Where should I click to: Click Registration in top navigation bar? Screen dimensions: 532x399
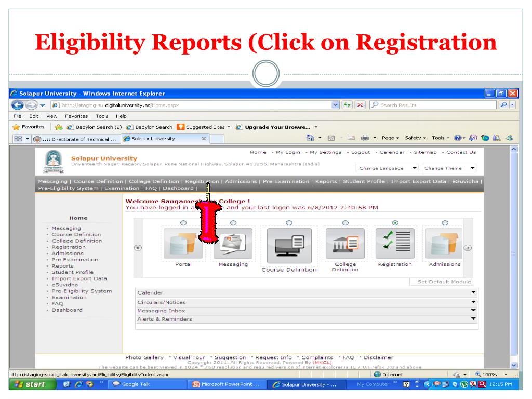[202, 181]
